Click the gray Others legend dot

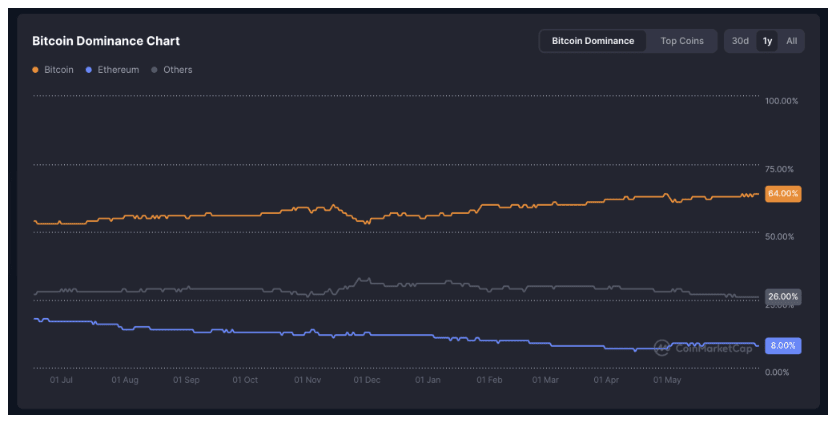[154, 70]
